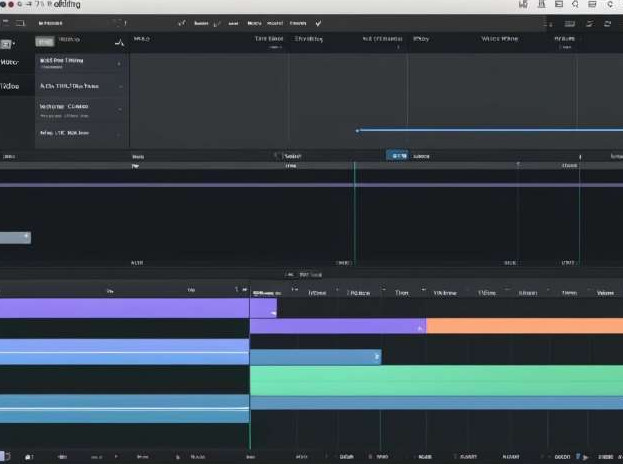Select the short blue clip on the third track
This screenshot has width=623, height=464.
315,357
